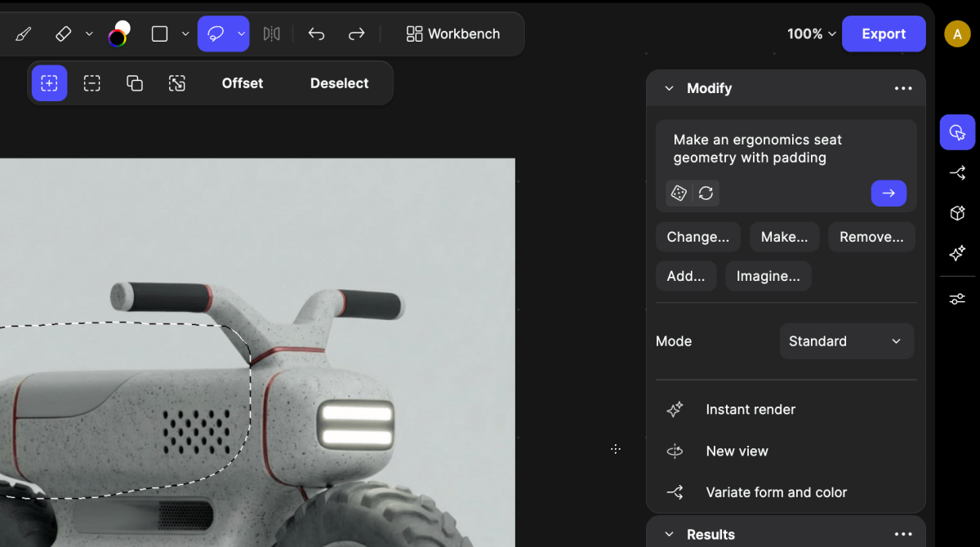
Task: Select the brush tool
Action: (x=24, y=34)
